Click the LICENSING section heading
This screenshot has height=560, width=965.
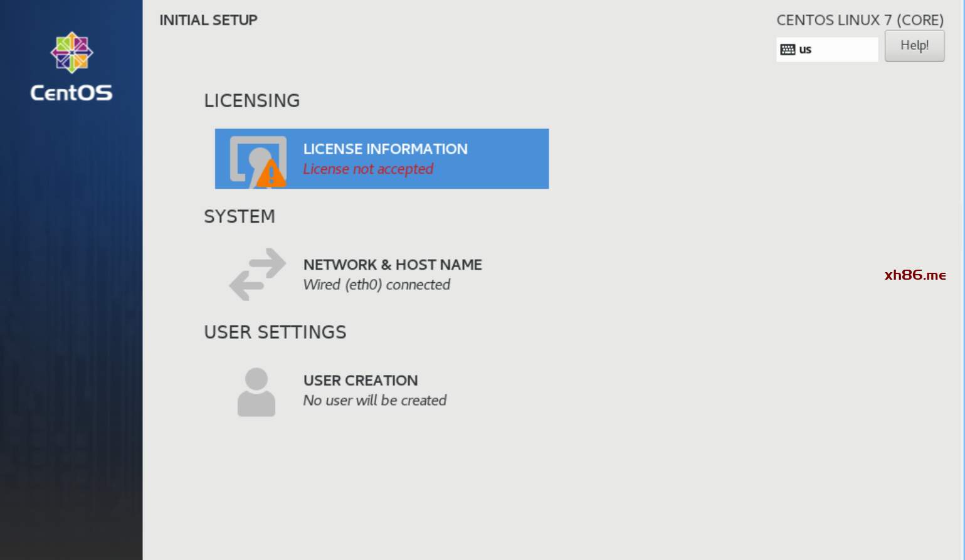(251, 100)
